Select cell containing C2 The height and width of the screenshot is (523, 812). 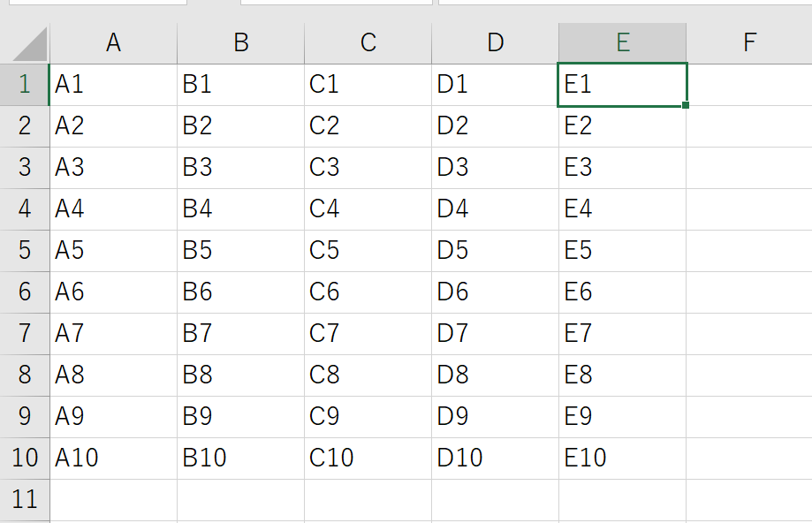368,126
